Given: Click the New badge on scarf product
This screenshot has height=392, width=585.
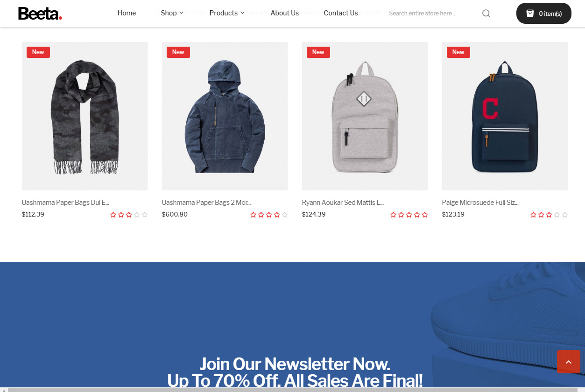Looking at the screenshot, I should 38,52.
